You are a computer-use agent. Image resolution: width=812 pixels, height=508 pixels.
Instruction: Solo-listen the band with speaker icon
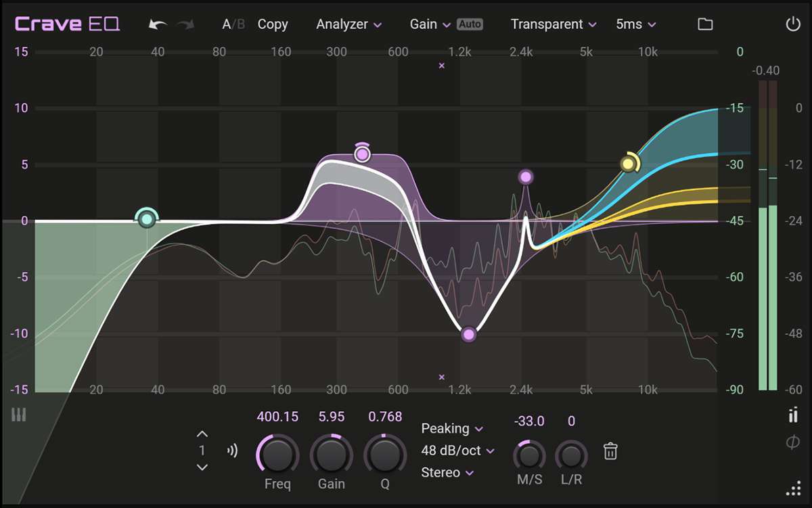[233, 451]
